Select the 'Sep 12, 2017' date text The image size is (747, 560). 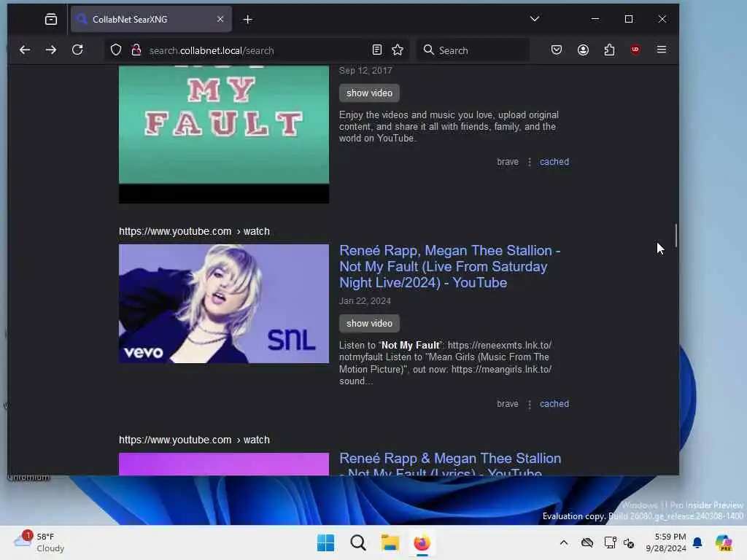(365, 71)
